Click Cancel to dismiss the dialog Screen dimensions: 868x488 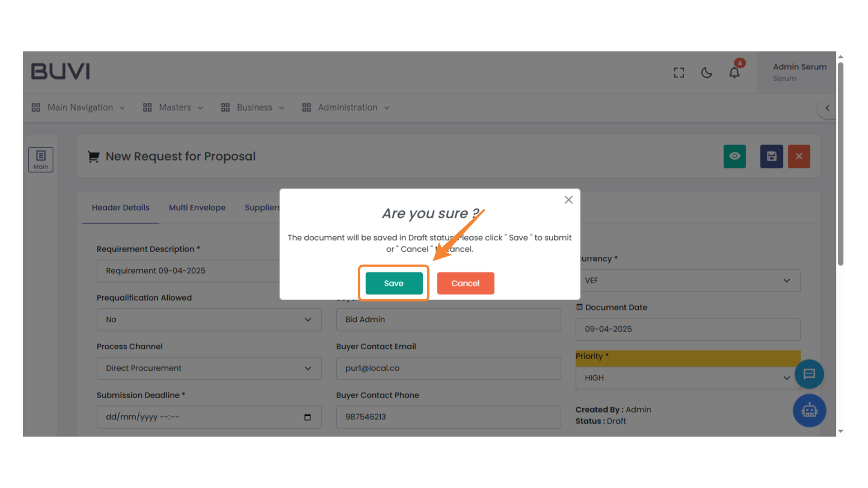click(x=466, y=283)
